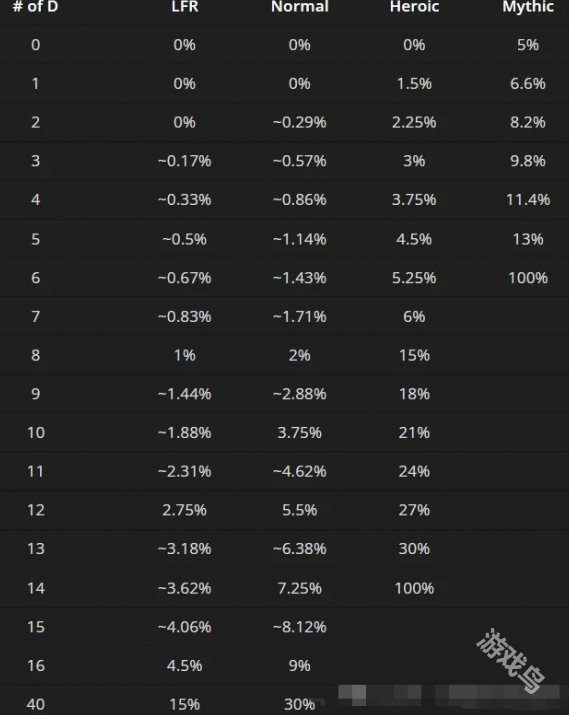Screen dimensions: 569x715
Task: Click the LFR column header
Action: (x=185, y=6)
